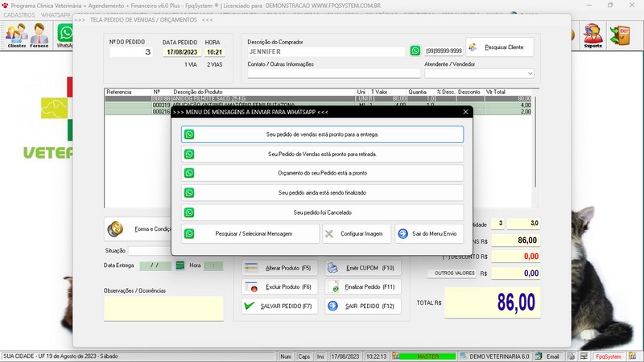Open Fornece suppliers toolbar icon
Screen dimensions: 644x362
click(x=39, y=35)
